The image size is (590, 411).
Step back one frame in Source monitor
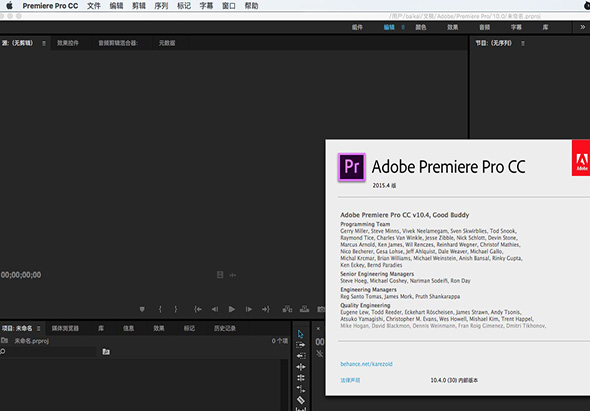214,309
